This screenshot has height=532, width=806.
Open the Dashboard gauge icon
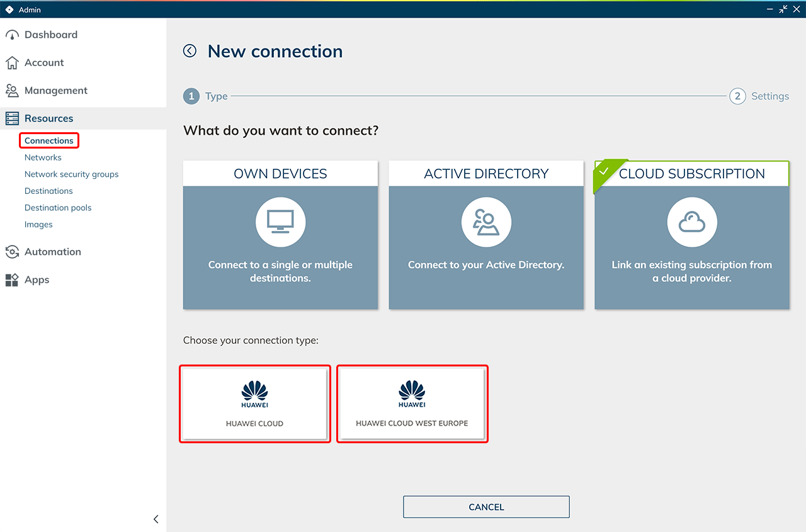[12, 35]
